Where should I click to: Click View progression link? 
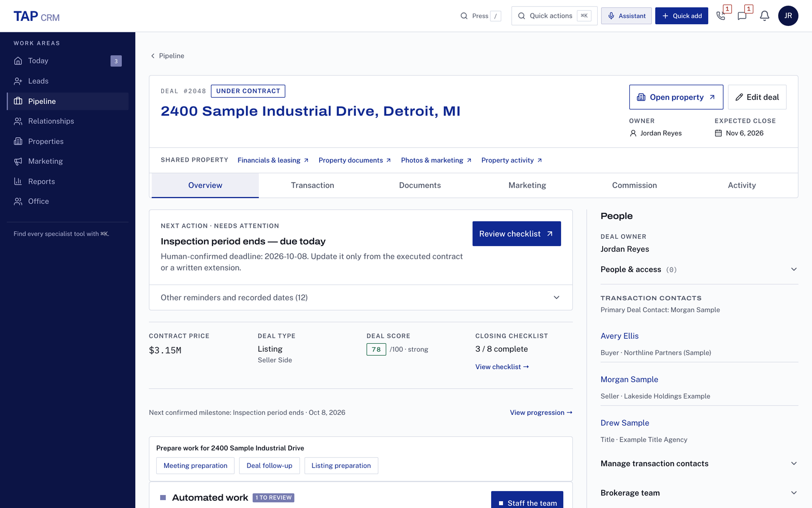[x=541, y=413]
